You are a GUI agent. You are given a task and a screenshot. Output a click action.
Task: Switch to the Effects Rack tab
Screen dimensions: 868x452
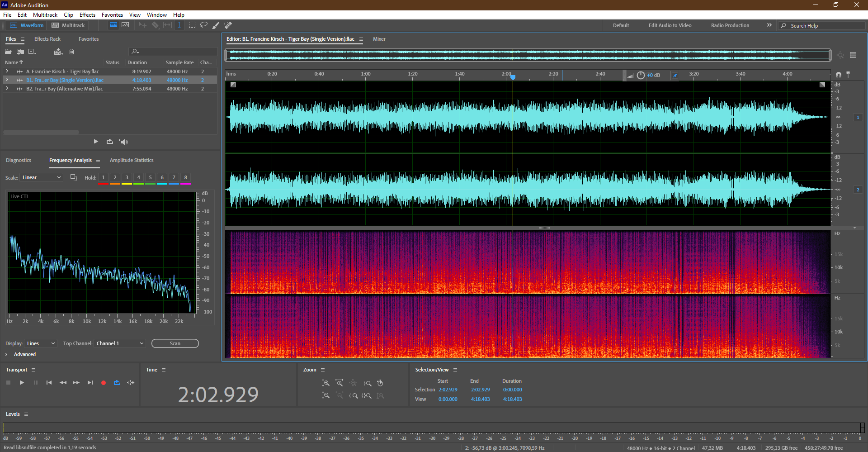pos(47,39)
